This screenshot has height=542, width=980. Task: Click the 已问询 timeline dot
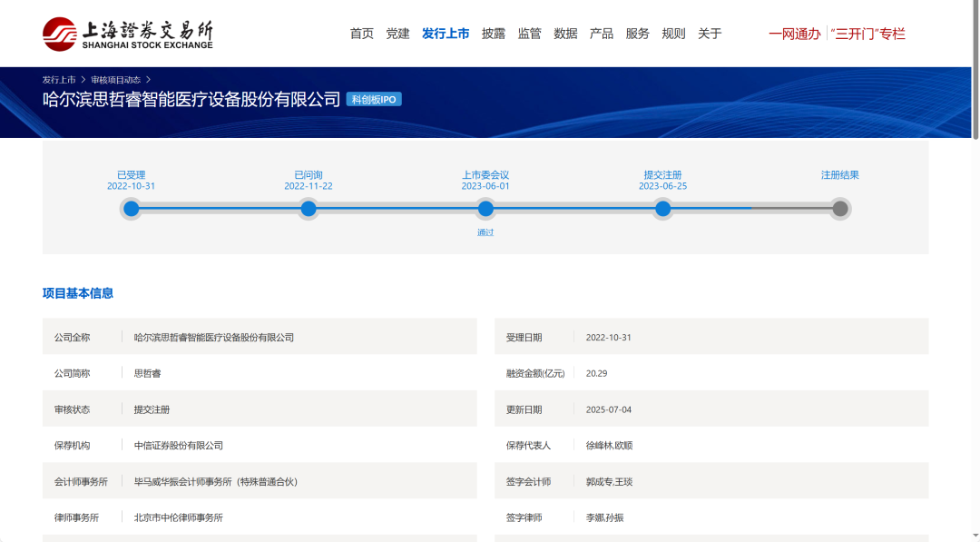pos(309,209)
